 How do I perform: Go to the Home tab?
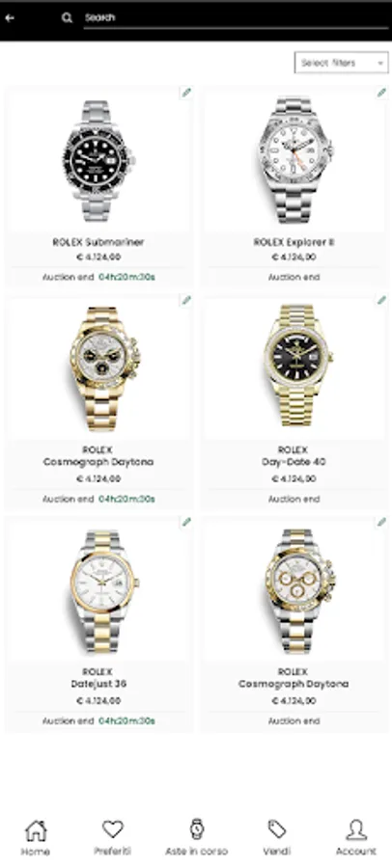coord(36,838)
